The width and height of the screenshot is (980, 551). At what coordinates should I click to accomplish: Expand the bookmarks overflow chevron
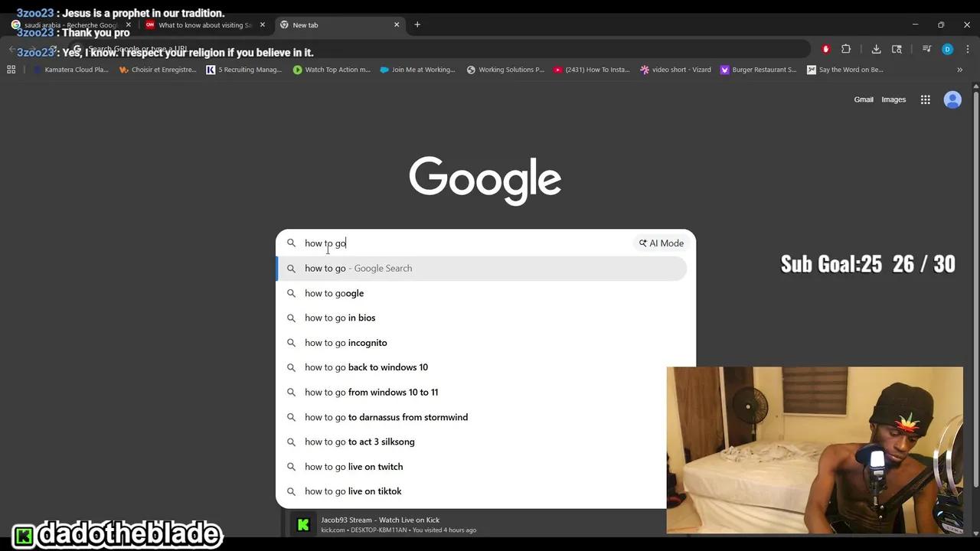[959, 70]
